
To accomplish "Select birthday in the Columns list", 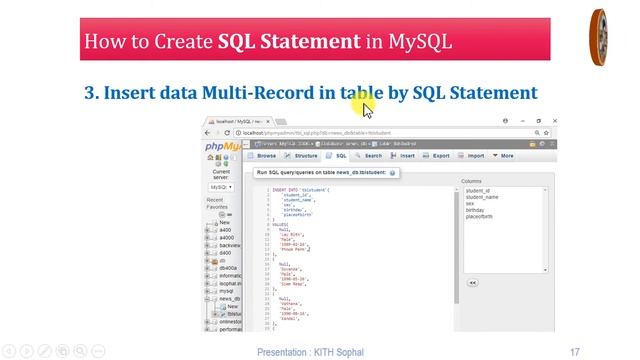I will [475, 210].
